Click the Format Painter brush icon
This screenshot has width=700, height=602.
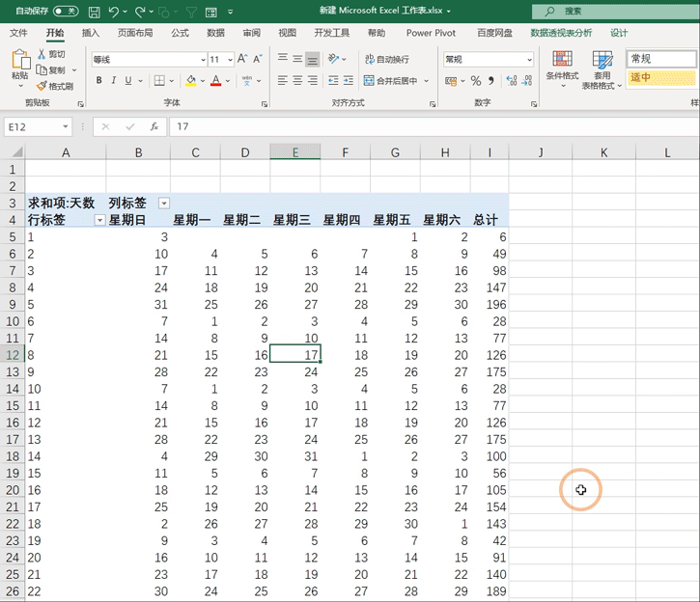(x=42, y=86)
